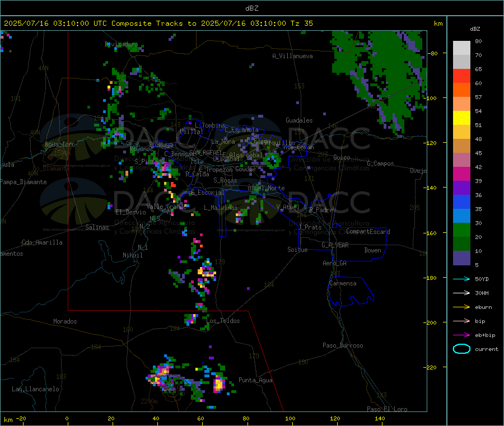Click the strong echo cell west of Punta_Agua
The height and width of the screenshot is (426, 504).
tap(219, 384)
